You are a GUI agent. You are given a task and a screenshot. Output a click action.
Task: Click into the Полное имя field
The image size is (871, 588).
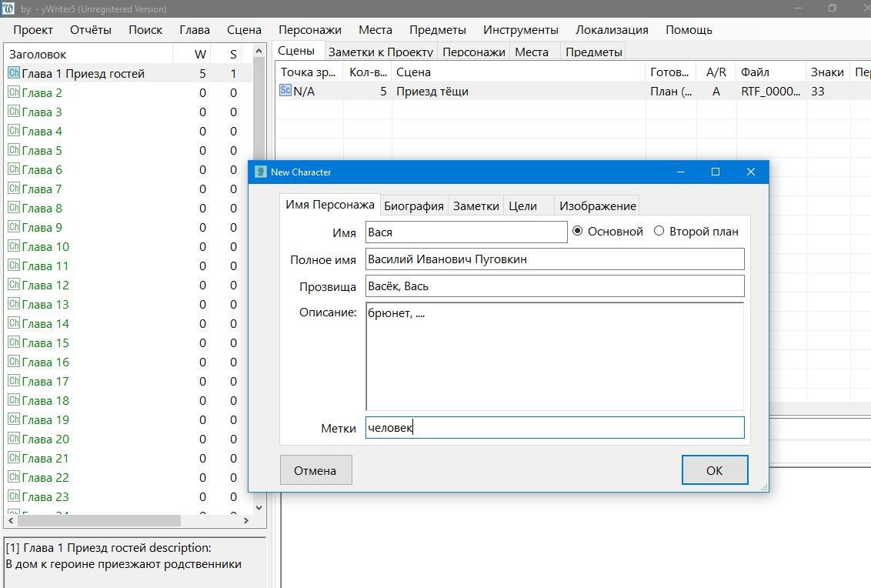(x=554, y=259)
